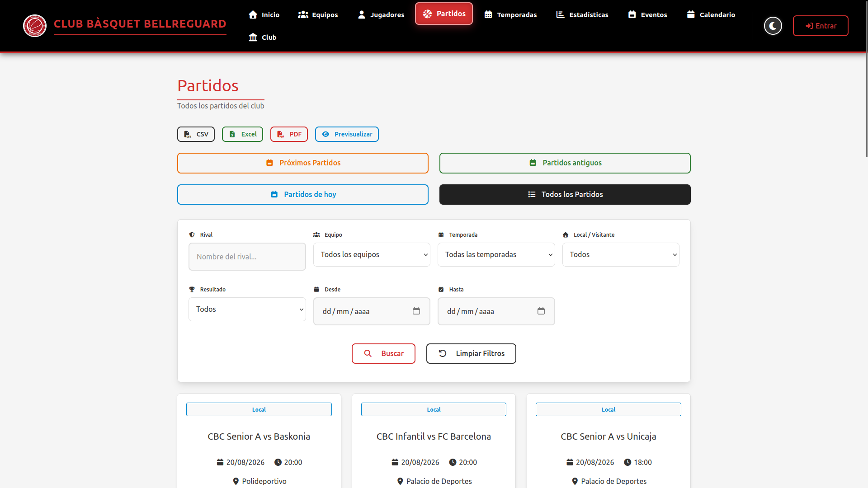Export matches as Excel
The image size is (868, 488).
(x=242, y=134)
